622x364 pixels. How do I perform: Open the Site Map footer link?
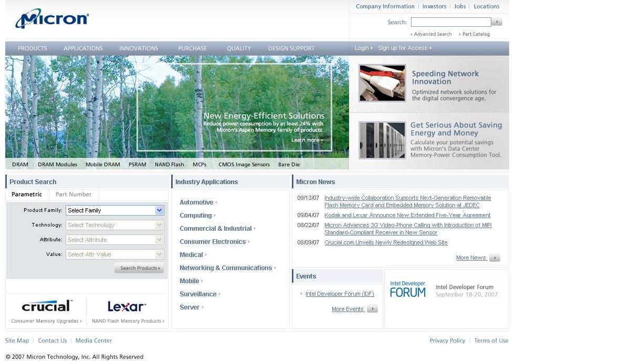17,340
